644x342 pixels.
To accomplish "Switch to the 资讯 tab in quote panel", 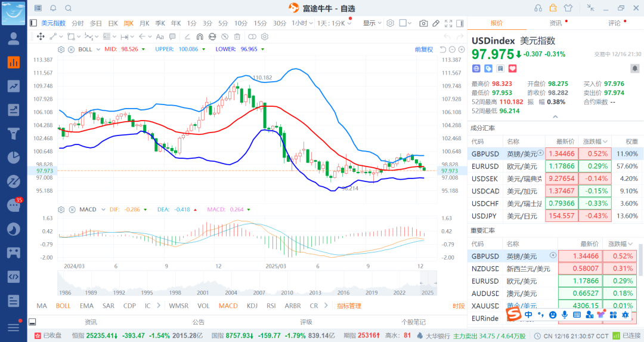I will coord(555,23).
